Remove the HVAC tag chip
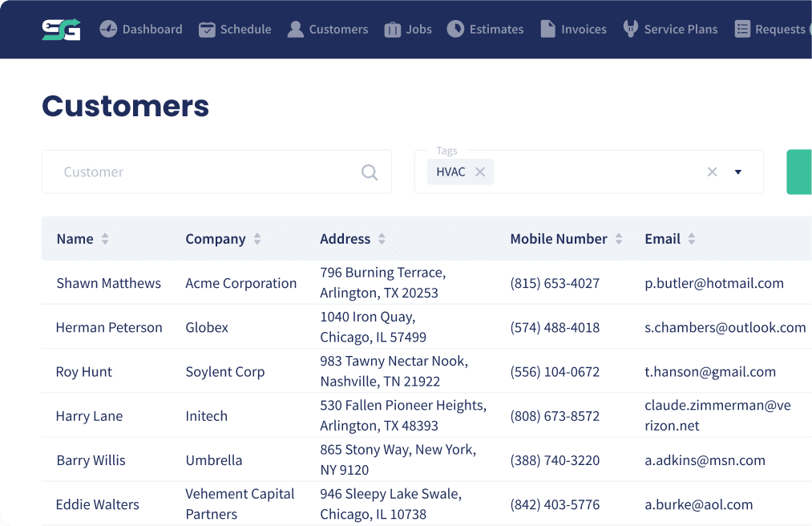This screenshot has width=812, height=526. click(x=480, y=172)
